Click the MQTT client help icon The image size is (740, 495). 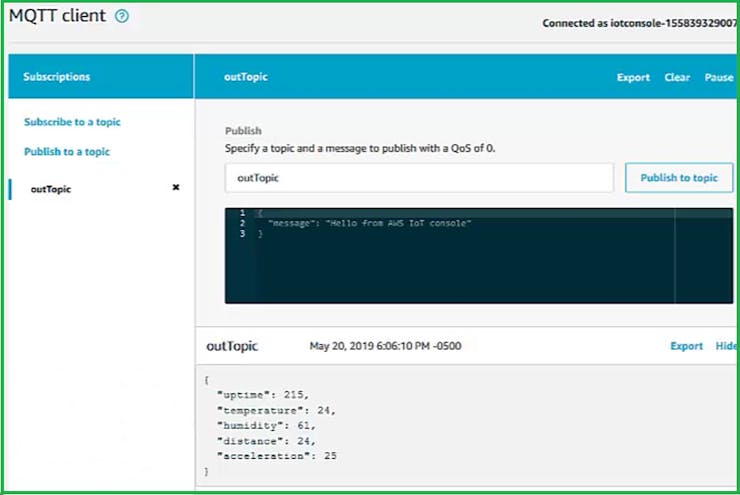pos(122,17)
